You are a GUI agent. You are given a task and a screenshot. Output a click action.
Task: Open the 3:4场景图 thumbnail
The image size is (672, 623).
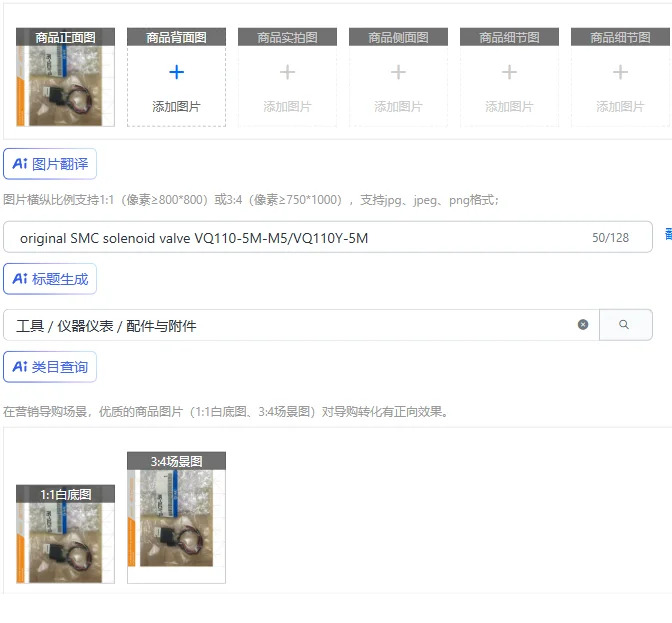(x=176, y=518)
